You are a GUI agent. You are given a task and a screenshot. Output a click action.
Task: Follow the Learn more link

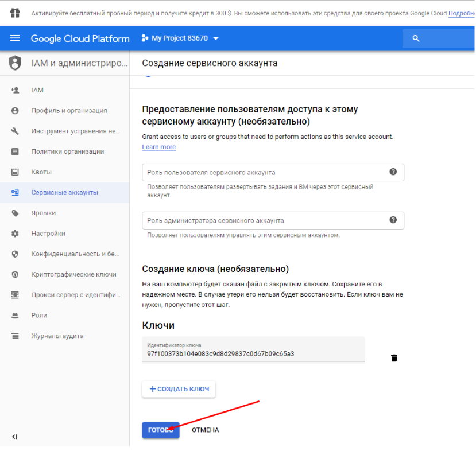[x=159, y=147]
